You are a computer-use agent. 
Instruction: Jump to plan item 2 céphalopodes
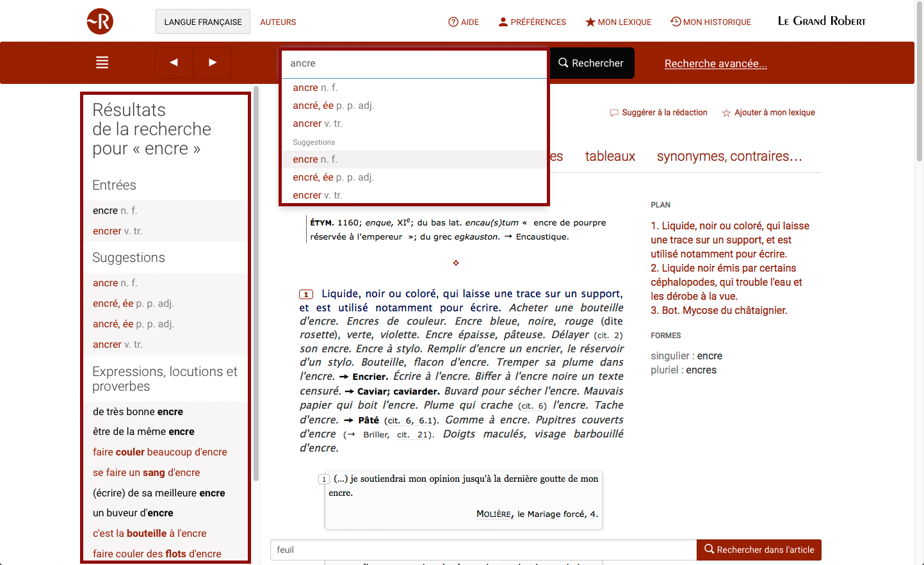pyautogui.click(x=726, y=282)
